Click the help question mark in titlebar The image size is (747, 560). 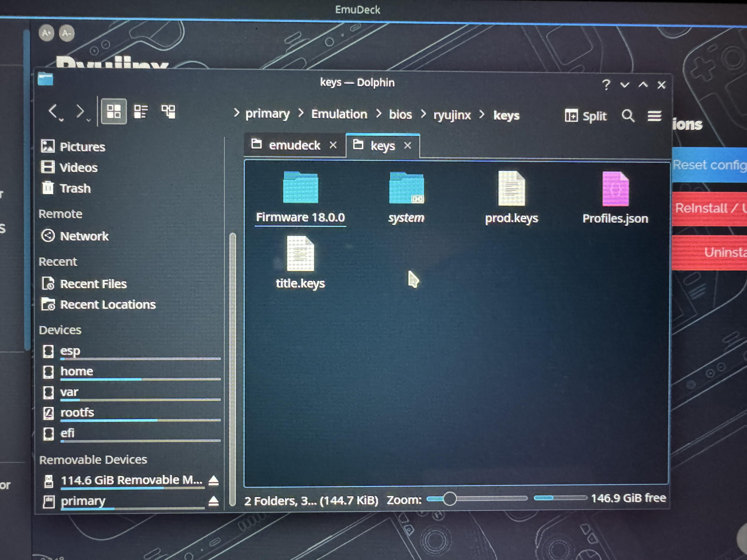606,84
